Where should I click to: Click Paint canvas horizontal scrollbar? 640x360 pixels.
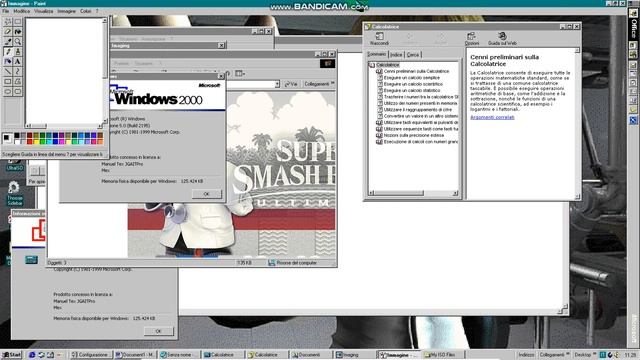click(x=64, y=126)
